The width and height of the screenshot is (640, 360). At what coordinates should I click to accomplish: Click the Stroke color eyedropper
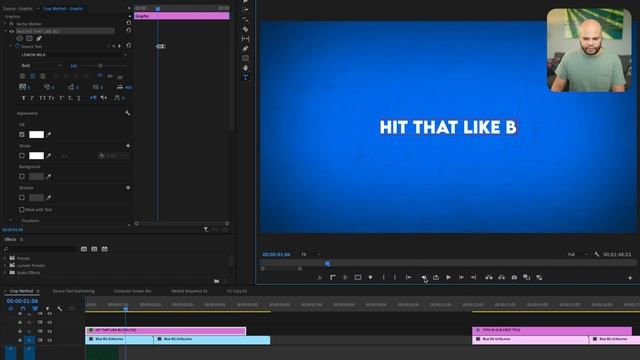tap(49, 156)
